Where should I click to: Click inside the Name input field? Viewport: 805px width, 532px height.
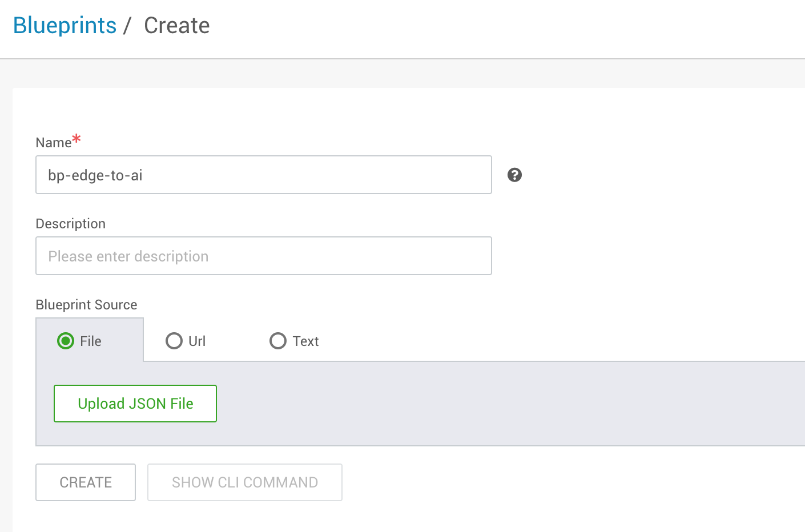click(263, 175)
